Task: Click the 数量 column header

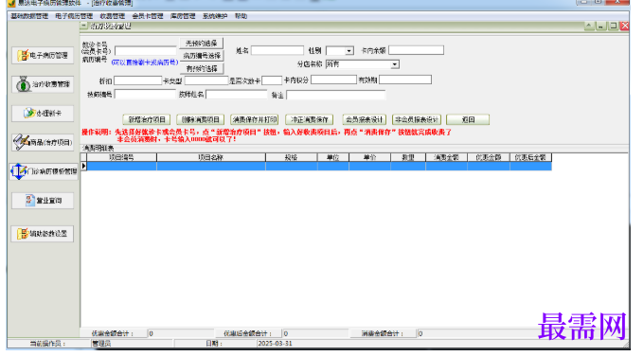Action: click(408, 158)
